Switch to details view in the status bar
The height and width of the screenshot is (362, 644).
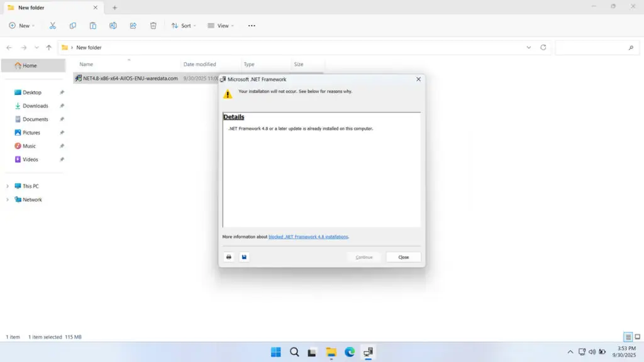point(627,337)
